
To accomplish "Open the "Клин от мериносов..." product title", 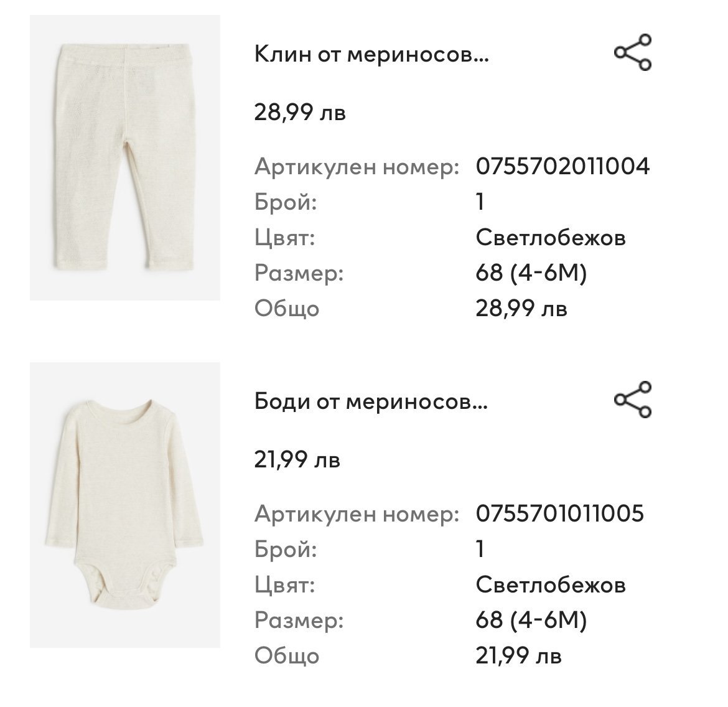I will (x=371, y=56).
